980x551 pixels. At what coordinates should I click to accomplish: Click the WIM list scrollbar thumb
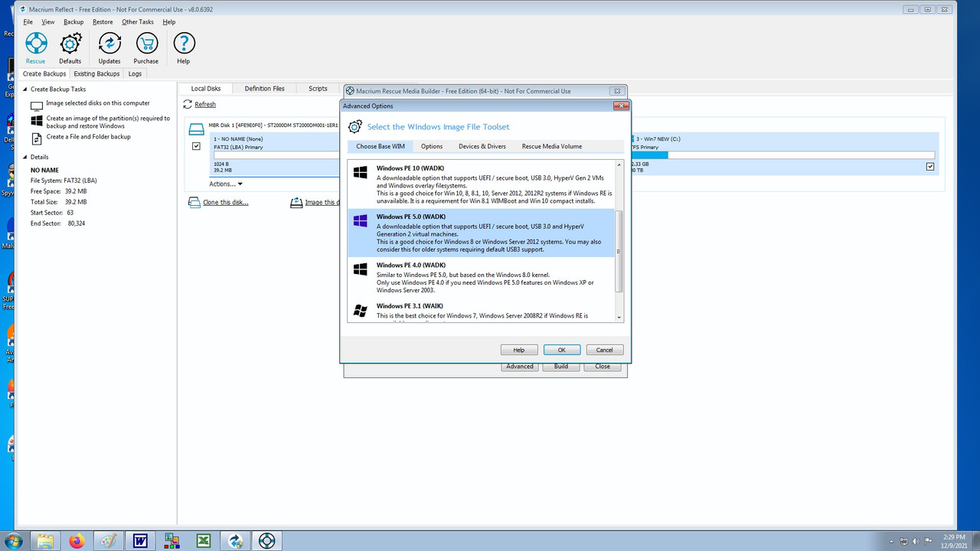[619, 250]
